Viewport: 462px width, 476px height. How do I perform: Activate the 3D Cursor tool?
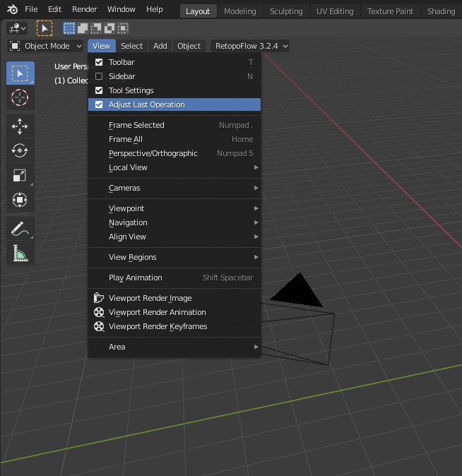[20, 98]
